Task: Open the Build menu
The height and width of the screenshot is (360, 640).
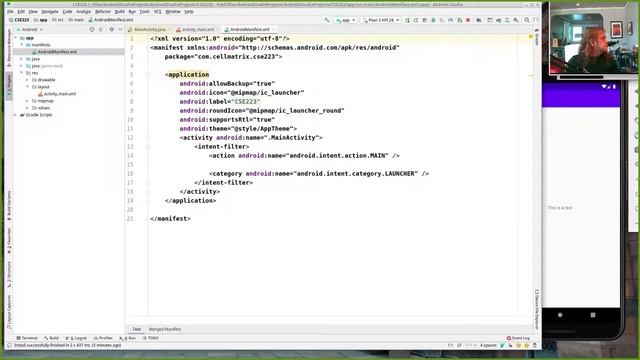Action: point(120,12)
